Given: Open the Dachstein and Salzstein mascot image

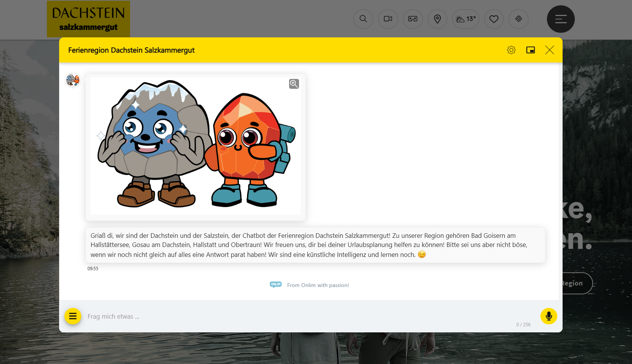Looking at the screenshot, I should 196,146.
